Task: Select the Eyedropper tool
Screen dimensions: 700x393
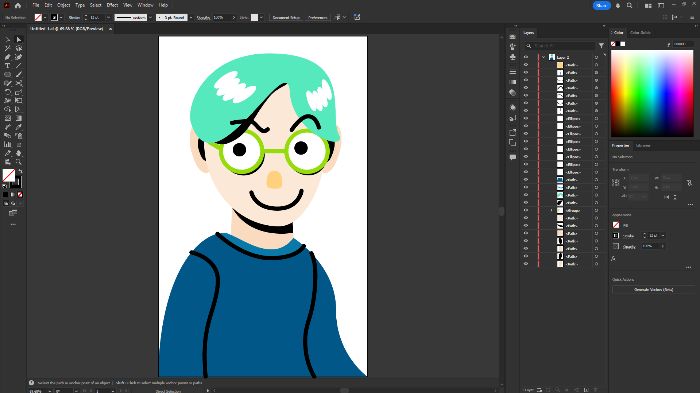Action: pos(19,127)
